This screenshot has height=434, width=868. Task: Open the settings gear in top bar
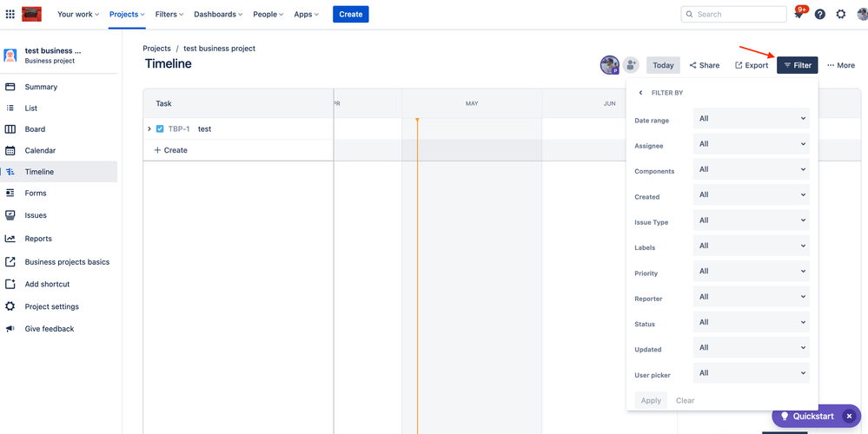[841, 15]
